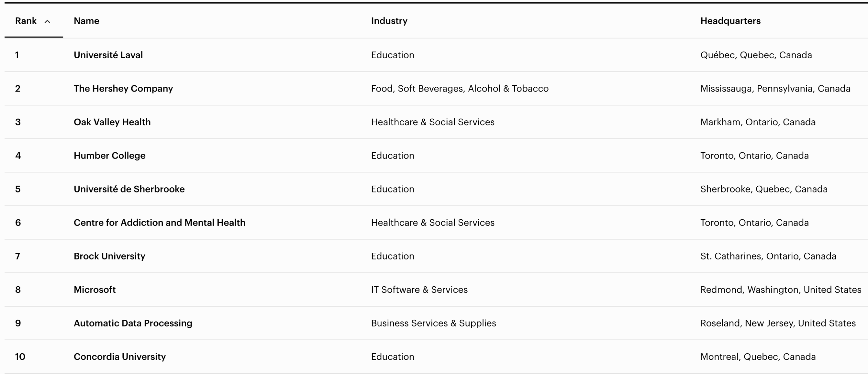Click the Headquarters column header
The height and width of the screenshot is (374, 868).
pos(730,21)
